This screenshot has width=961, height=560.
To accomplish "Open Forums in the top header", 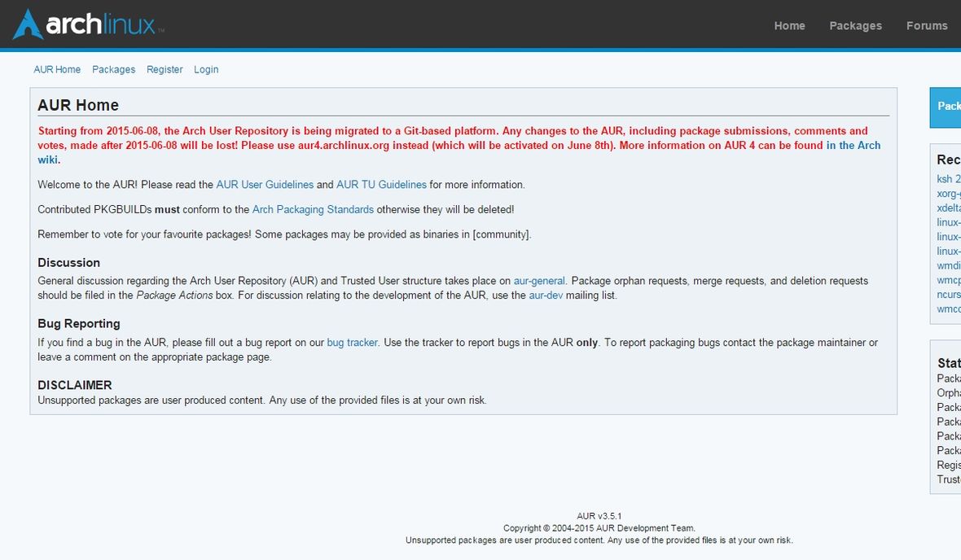I will [x=927, y=26].
